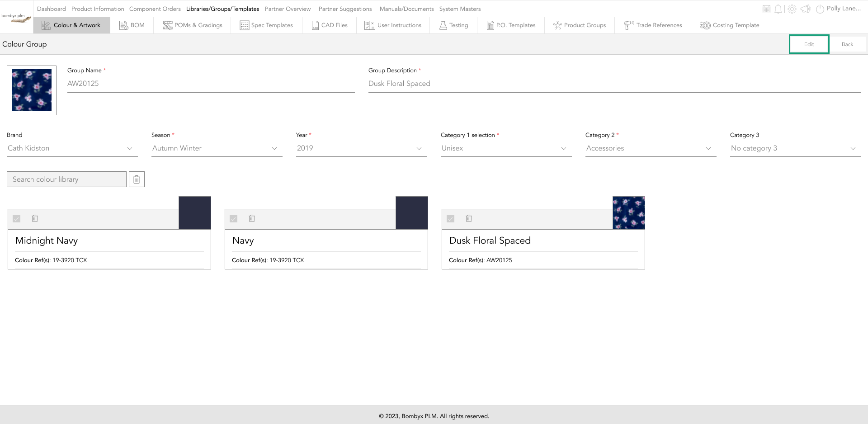Click the power logout icon
Image resolution: width=868 pixels, height=424 pixels.
[820, 9]
